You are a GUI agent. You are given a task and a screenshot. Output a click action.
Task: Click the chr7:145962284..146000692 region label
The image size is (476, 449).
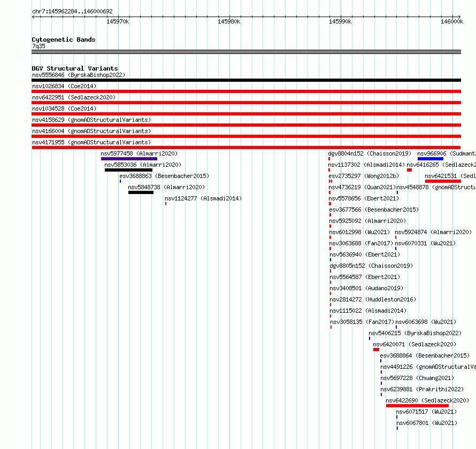pos(72,11)
